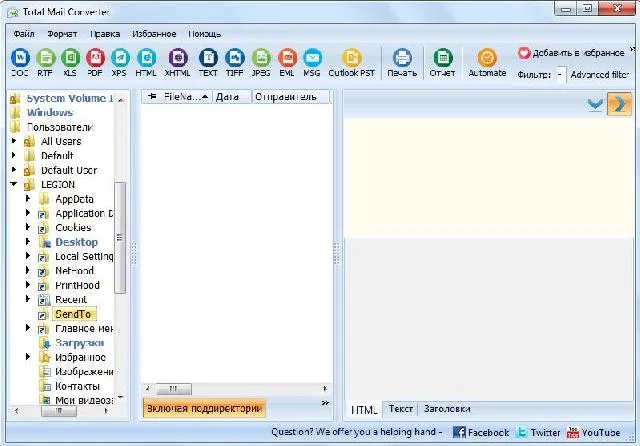Open YouTube link in status bar

(x=593, y=433)
